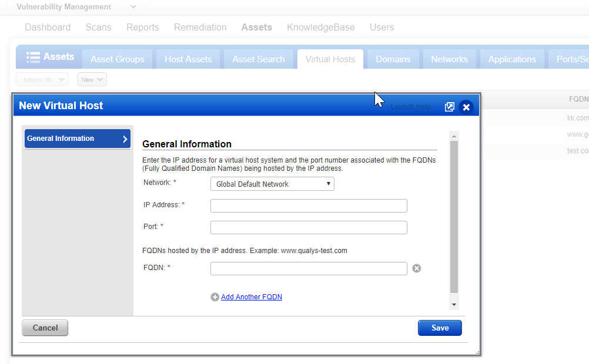Open the Reports section
The image size is (589, 364).
[142, 27]
